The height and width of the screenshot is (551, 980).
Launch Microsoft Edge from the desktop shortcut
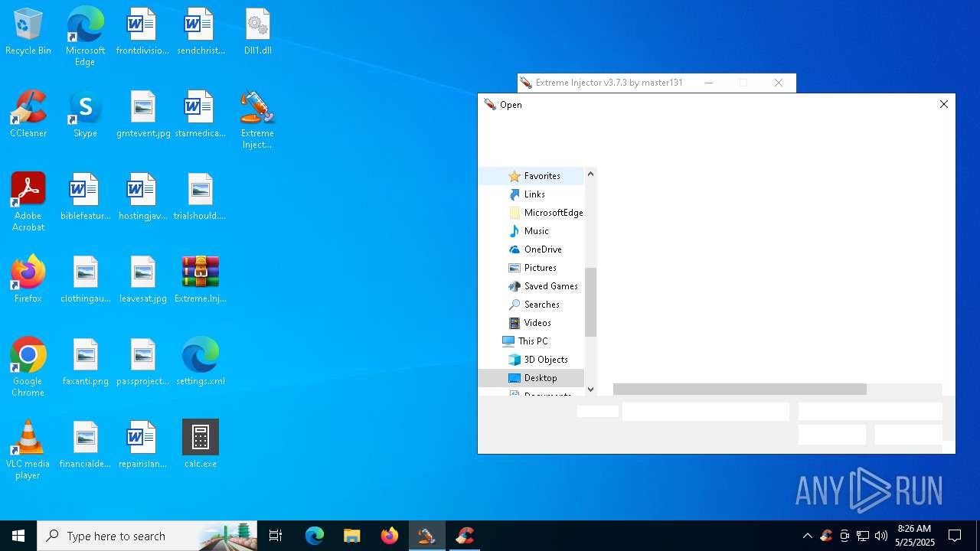tap(85, 37)
